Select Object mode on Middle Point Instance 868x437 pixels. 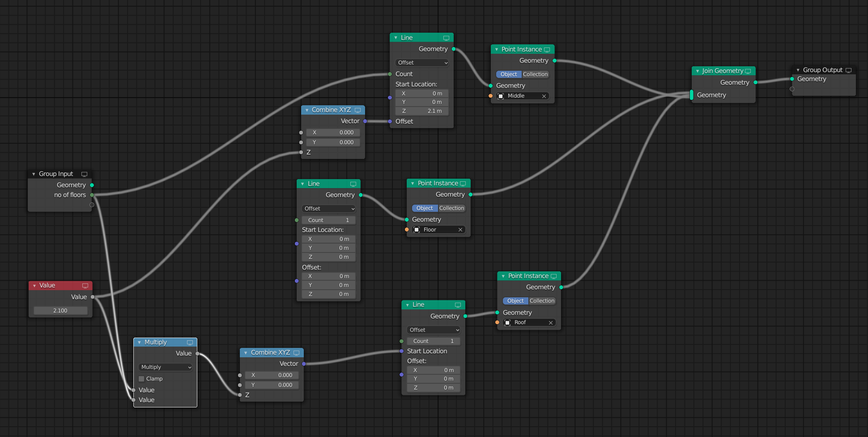[x=509, y=74]
